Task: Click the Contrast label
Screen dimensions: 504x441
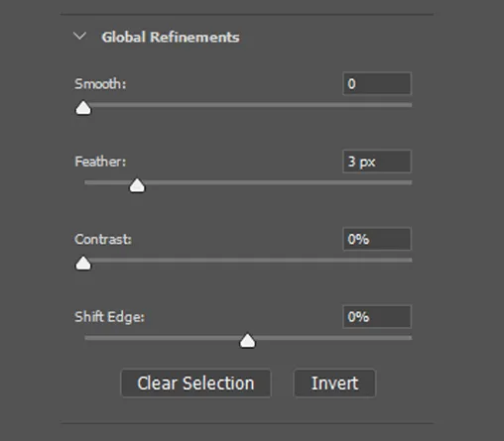Action: [x=103, y=239]
